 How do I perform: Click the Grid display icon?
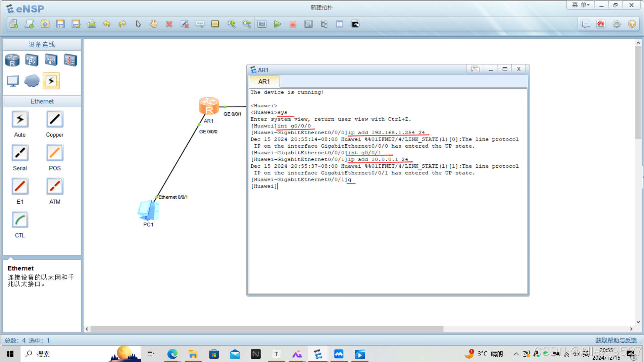(340, 24)
